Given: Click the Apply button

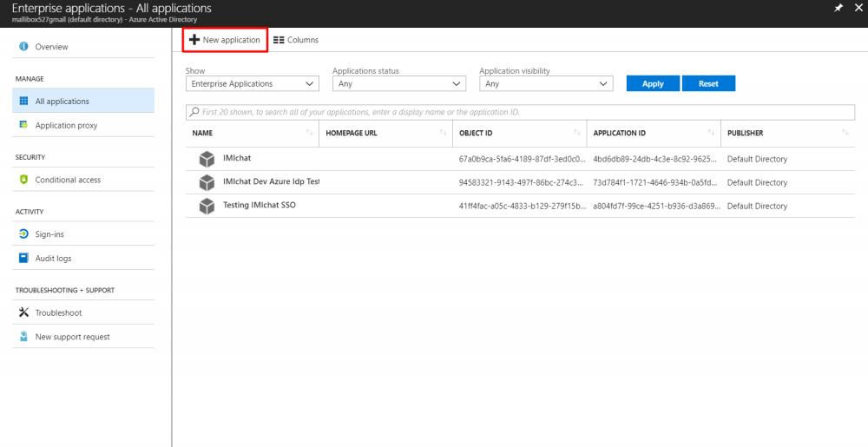Looking at the screenshot, I should click(x=654, y=83).
